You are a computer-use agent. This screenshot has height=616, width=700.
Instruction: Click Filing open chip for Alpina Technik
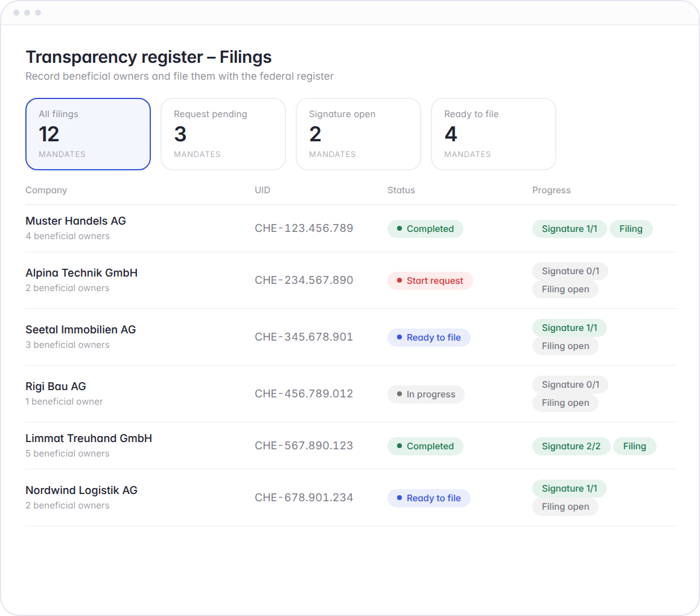click(x=565, y=289)
